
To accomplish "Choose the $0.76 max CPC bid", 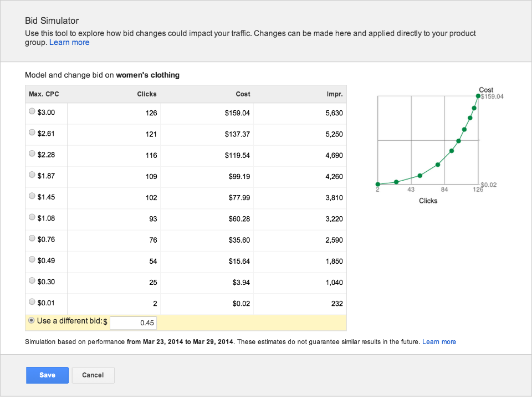I will click(x=32, y=238).
